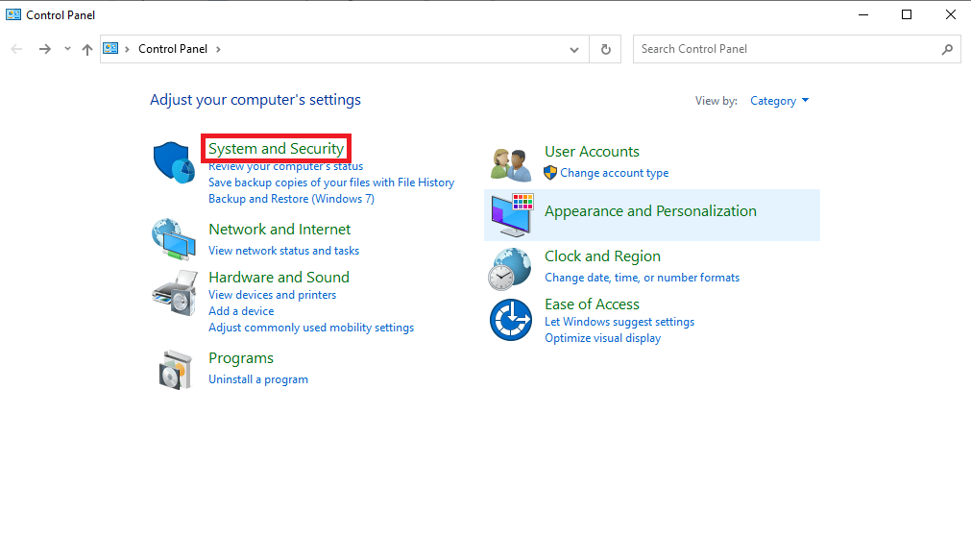
Task: Click Add a device link
Action: coord(241,311)
